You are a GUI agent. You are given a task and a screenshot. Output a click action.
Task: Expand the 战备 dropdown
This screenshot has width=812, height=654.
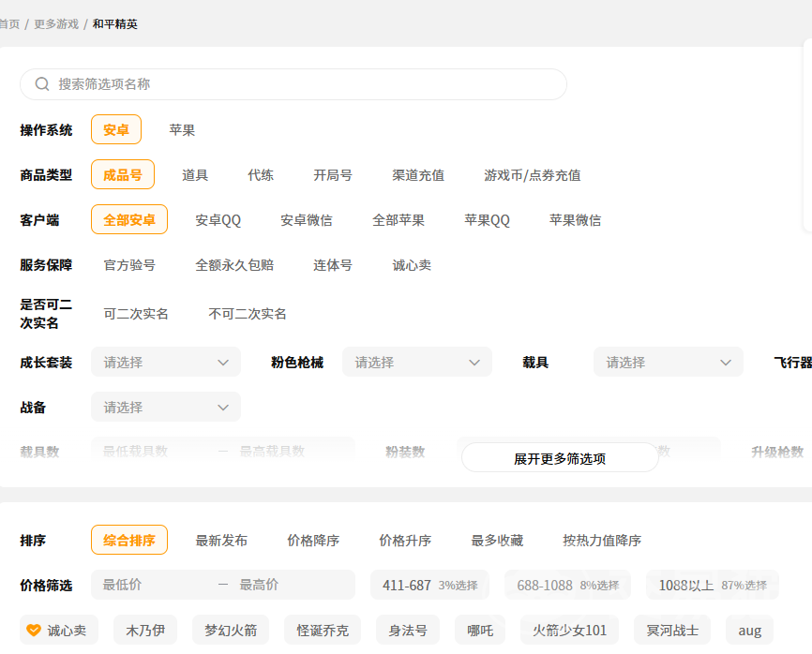tap(166, 408)
